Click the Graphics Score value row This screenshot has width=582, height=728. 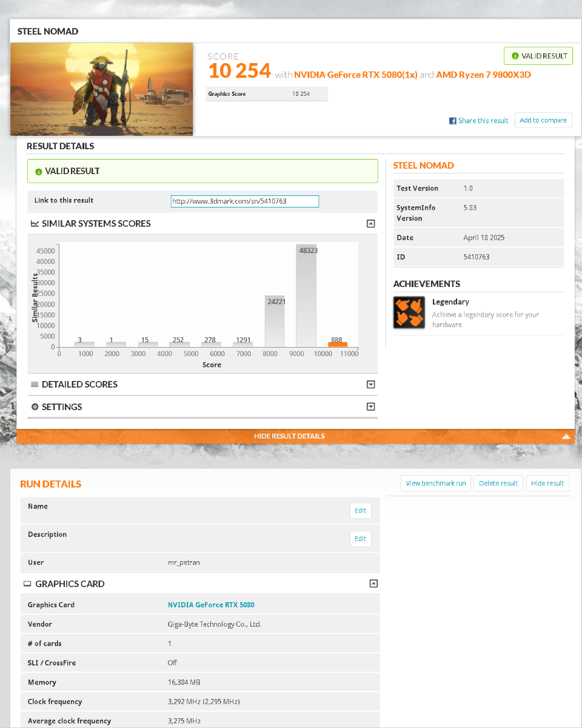pos(267,94)
